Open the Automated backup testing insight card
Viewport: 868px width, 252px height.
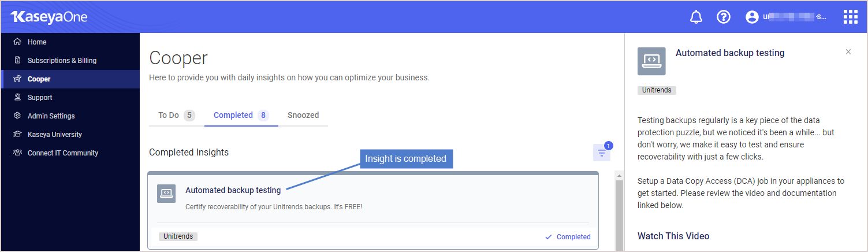click(373, 211)
